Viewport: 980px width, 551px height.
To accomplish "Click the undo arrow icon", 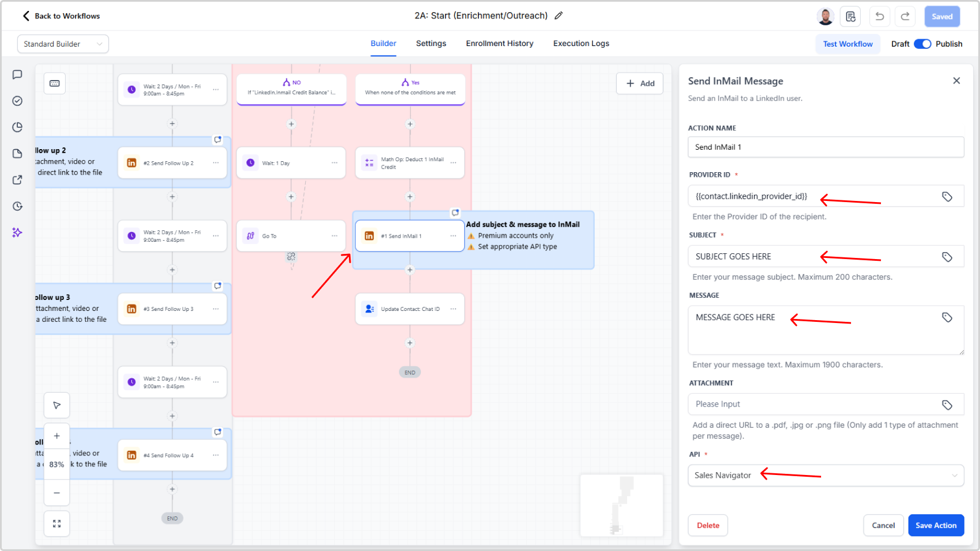I will click(x=879, y=16).
